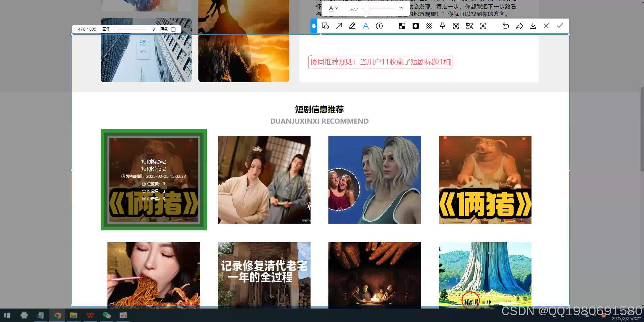Select the diagonal hatch highlighter tool
This screenshot has height=322, width=644.
429,26
